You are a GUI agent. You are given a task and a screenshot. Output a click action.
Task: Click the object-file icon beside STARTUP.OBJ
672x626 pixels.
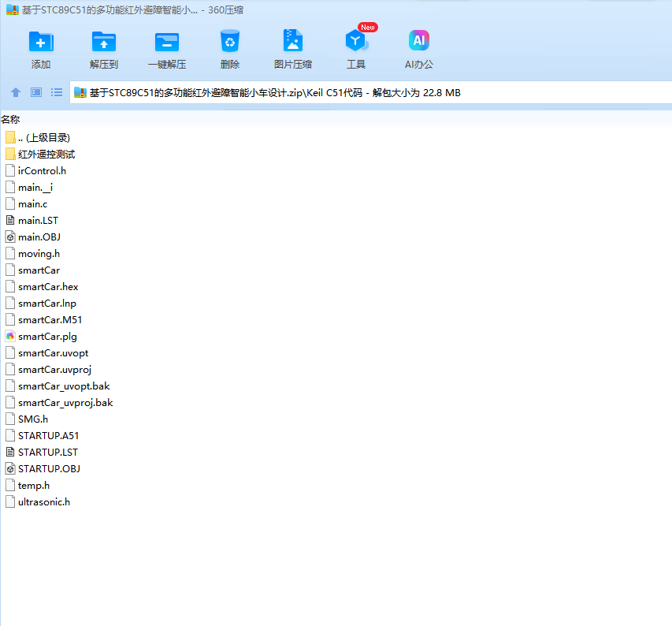(x=10, y=469)
